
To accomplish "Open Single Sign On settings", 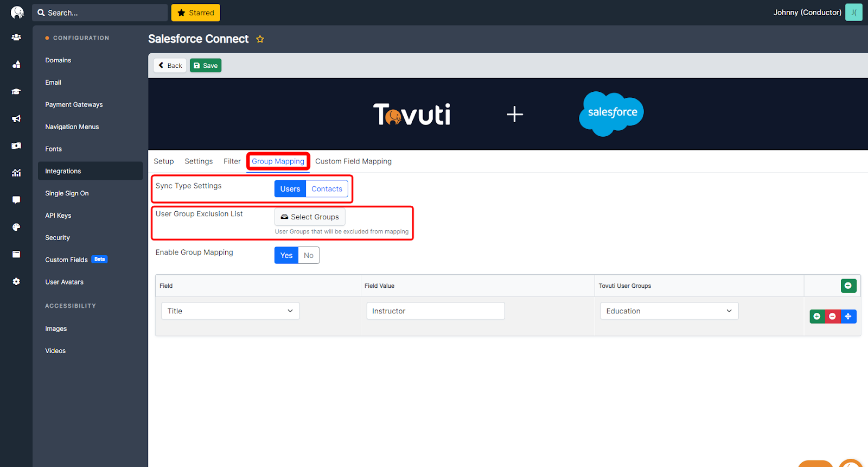I will pos(67,193).
